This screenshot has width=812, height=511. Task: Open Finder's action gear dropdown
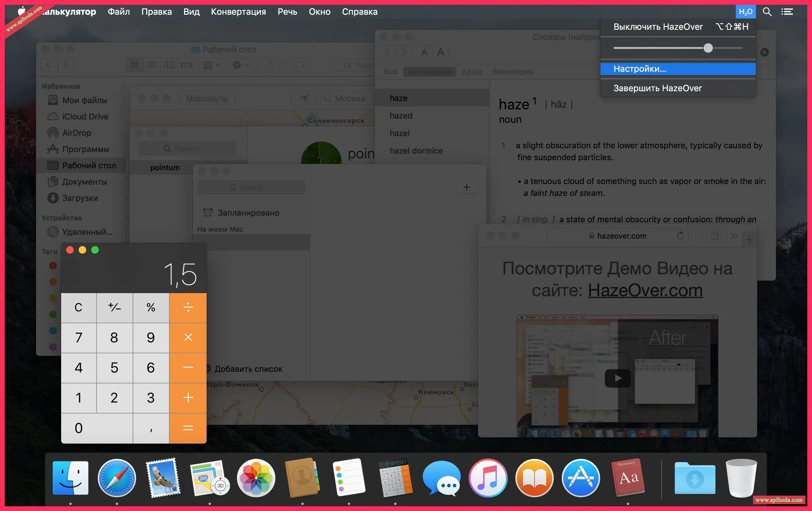[x=241, y=65]
